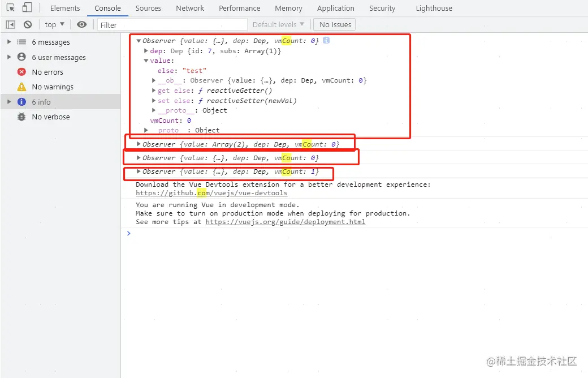Click the No Issues button
This screenshot has height=378, width=588.
tap(335, 24)
